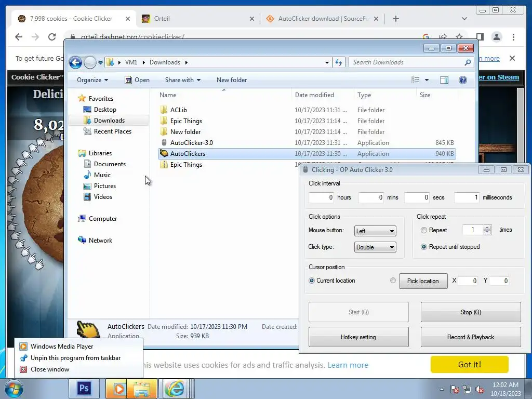Select the AutoClicker-3.0 application icon
Viewport: 532px width, 399px height.
(x=164, y=142)
